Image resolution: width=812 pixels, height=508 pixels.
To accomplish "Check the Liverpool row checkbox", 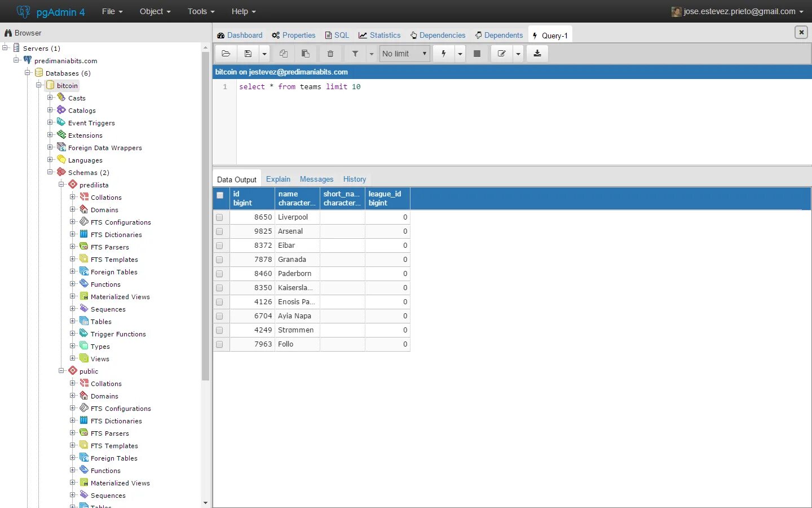I will [x=219, y=217].
